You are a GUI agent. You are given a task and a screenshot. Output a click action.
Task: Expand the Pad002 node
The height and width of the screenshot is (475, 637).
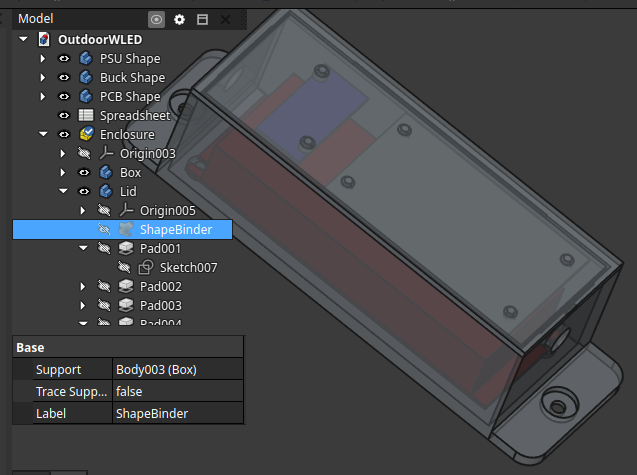click(x=83, y=286)
